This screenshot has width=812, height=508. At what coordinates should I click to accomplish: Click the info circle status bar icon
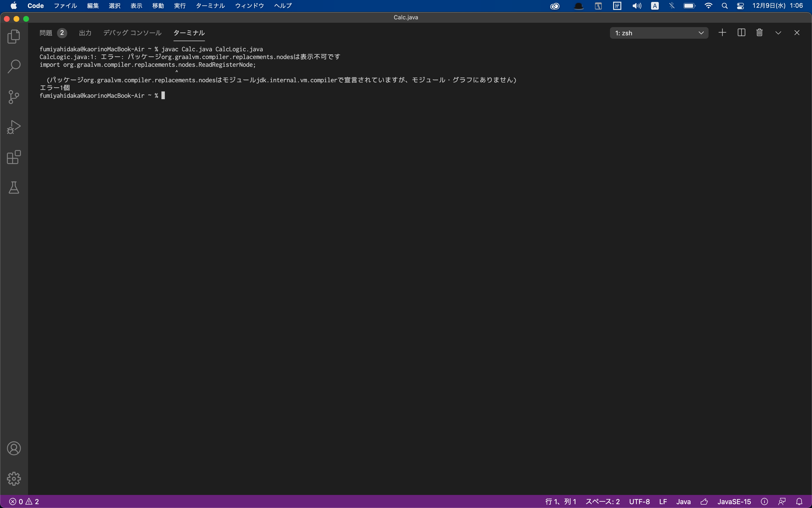coord(764,502)
